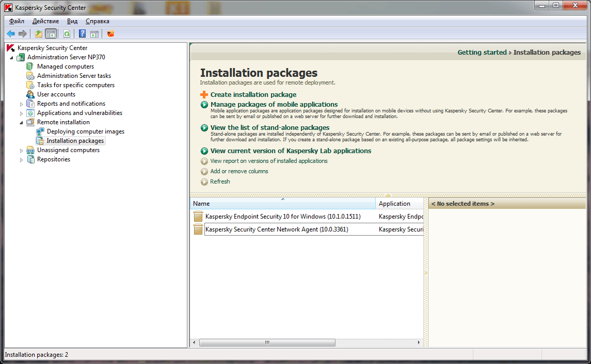Viewport: 591px width, 364px height.
Task: Sort by the Name column header
Action: (x=283, y=204)
